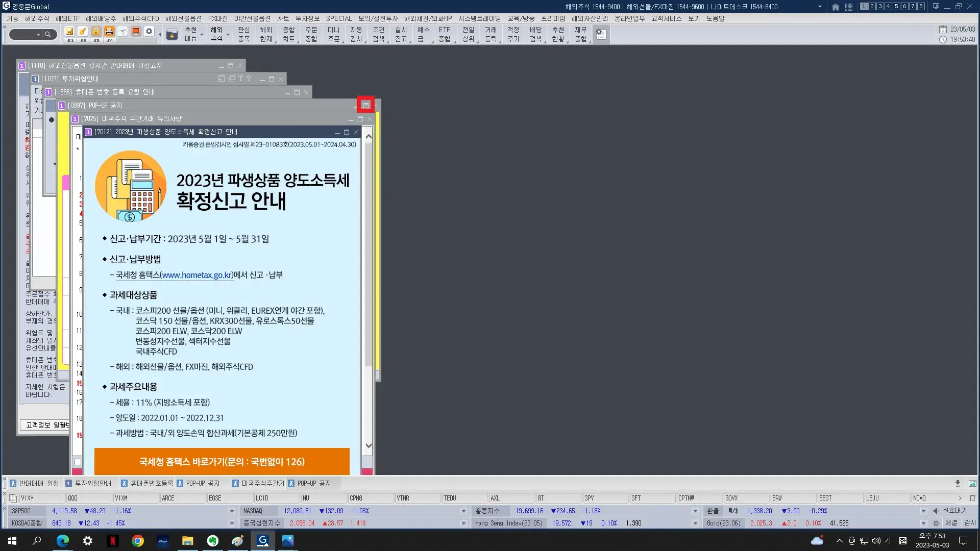Click the home icon in title bar
The width and height of the screenshot is (980, 551).
(x=836, y=7)
